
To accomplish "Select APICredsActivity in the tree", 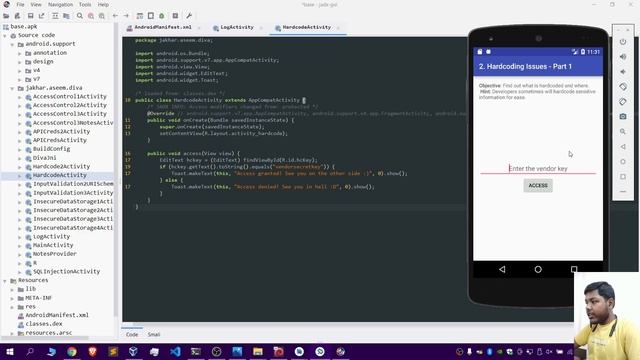I will point(60,140).
